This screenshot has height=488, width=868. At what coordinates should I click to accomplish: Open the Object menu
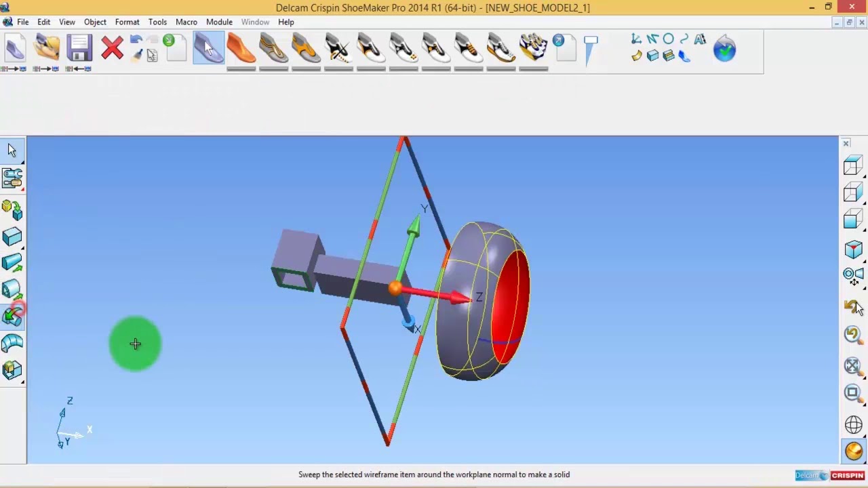click(x=95, y=22)
